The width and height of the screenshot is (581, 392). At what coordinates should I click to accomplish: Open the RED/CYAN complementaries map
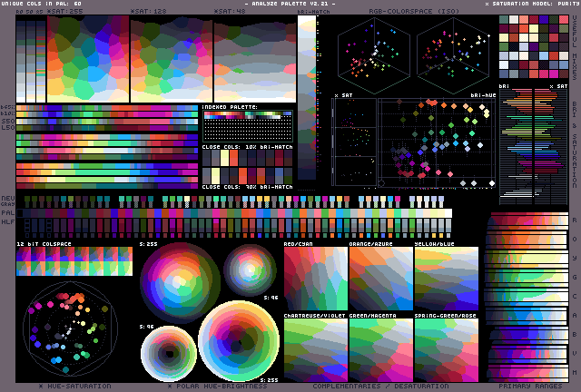coord(316,279)
